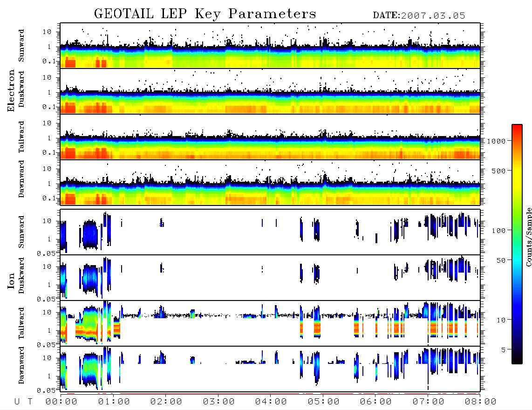This screenshot has width=532, height=410.
Task: Click the Ion "Tailward" panel label
Action: click(21, 323)
